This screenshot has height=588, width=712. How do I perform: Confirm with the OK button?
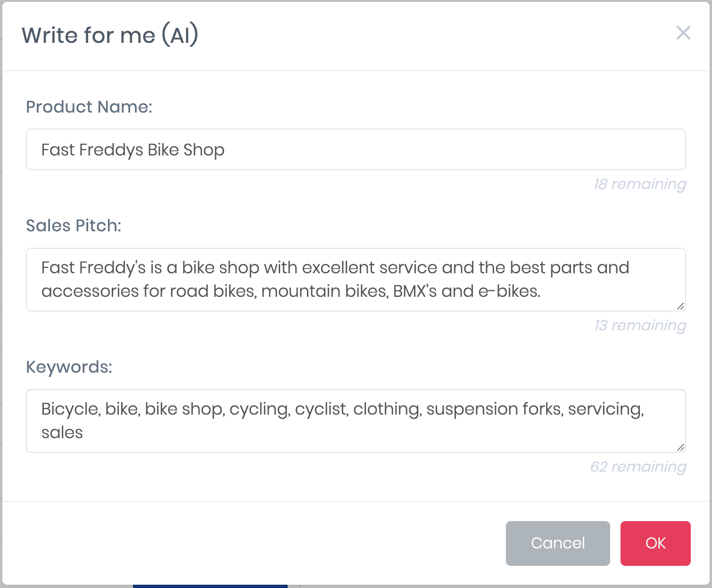[x=655, y=543]
